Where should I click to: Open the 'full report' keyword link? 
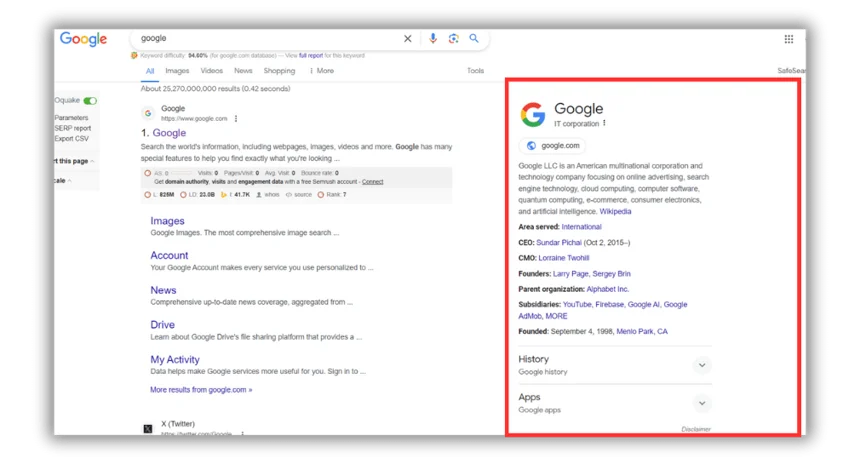[x=311, y=55]
